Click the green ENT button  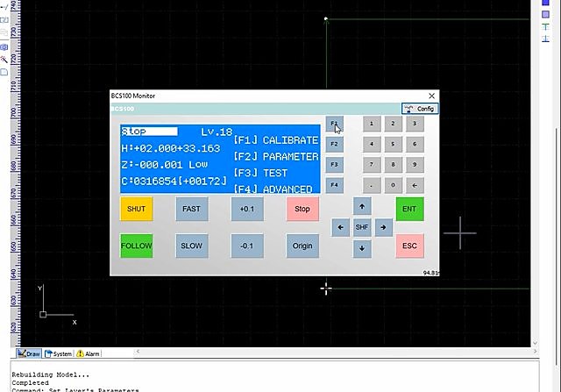[x=410, y=209]
